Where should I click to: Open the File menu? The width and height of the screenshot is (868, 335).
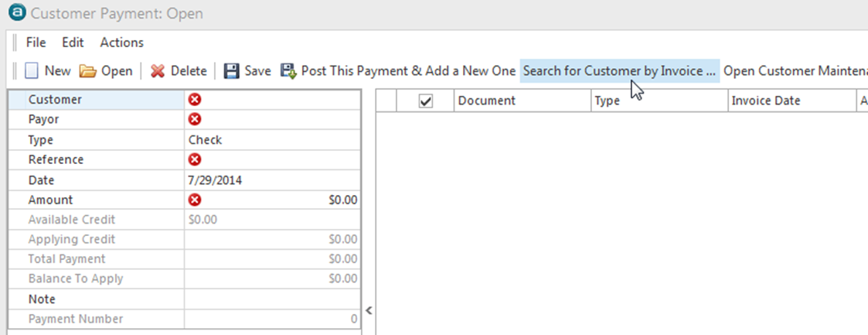tap(36, 43)
